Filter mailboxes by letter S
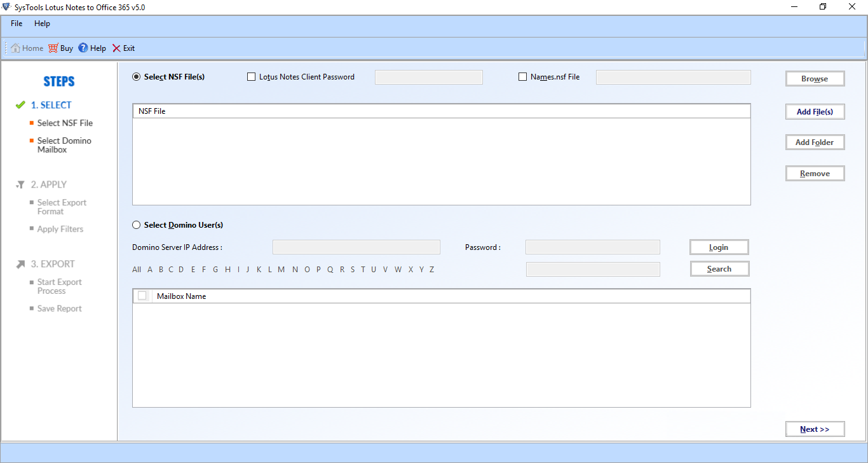The width and height of the screenshot is (868, 463). click(353, 270)
